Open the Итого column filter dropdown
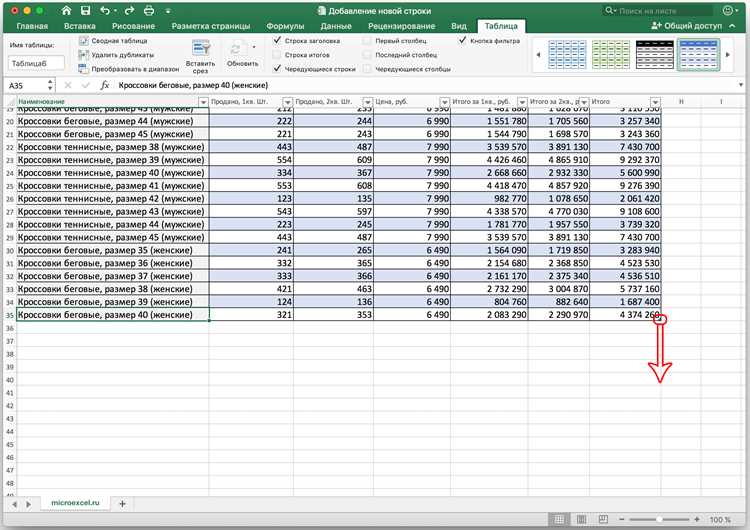Image resolution: width=750 pixels, height=530 pixels. tap(655, 102)
